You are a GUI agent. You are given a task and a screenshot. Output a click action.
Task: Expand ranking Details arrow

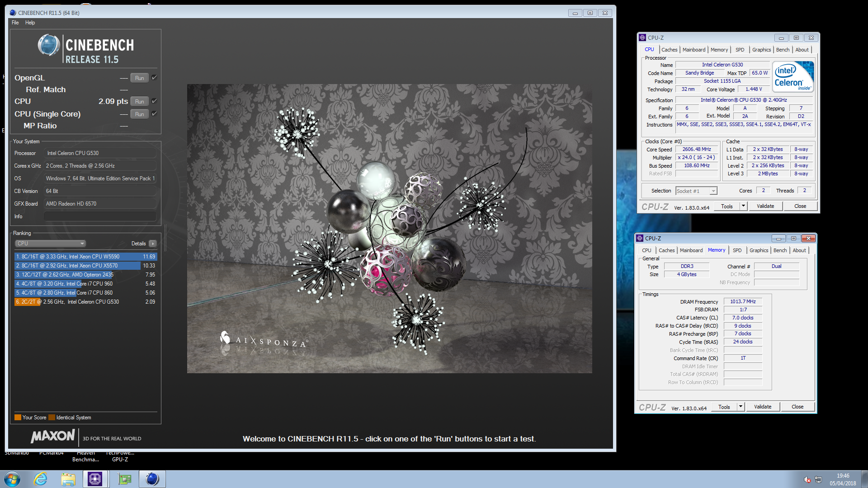click(x=153, y=244)
